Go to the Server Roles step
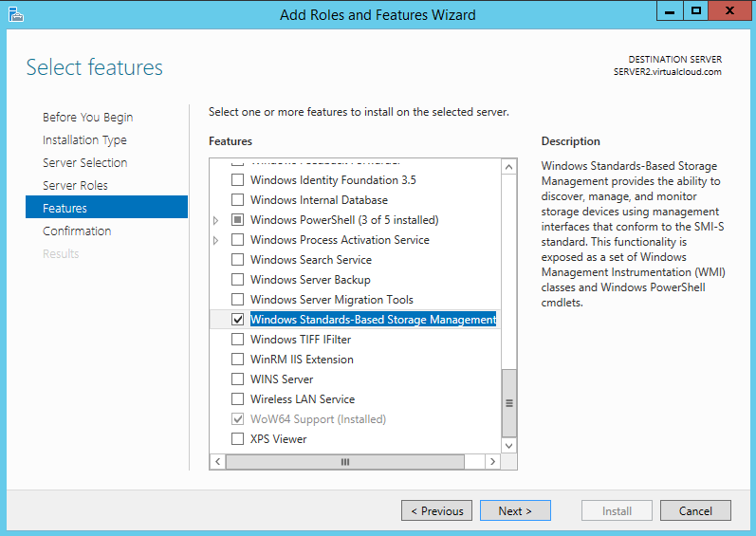This screenshot has height=536, width=756. 75,185
